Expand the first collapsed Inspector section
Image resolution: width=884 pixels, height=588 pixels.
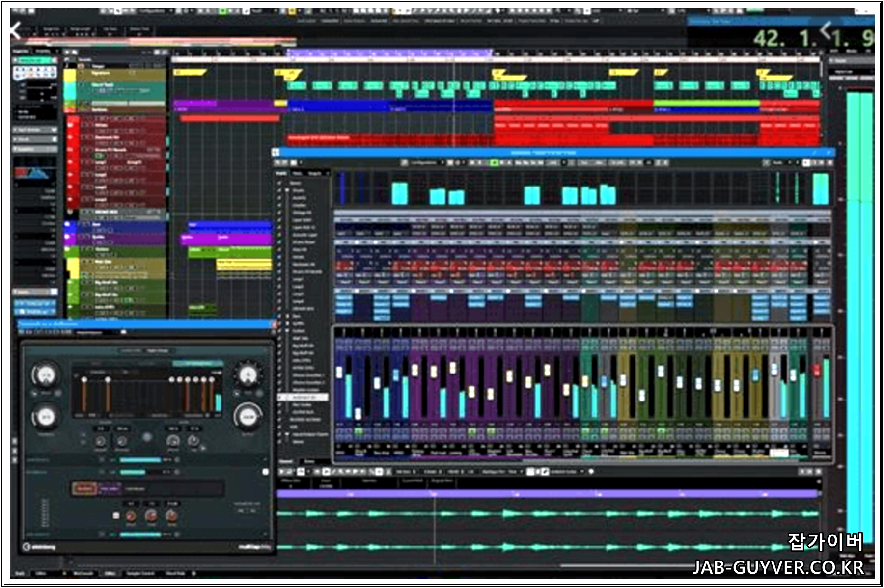coord(34,130)
